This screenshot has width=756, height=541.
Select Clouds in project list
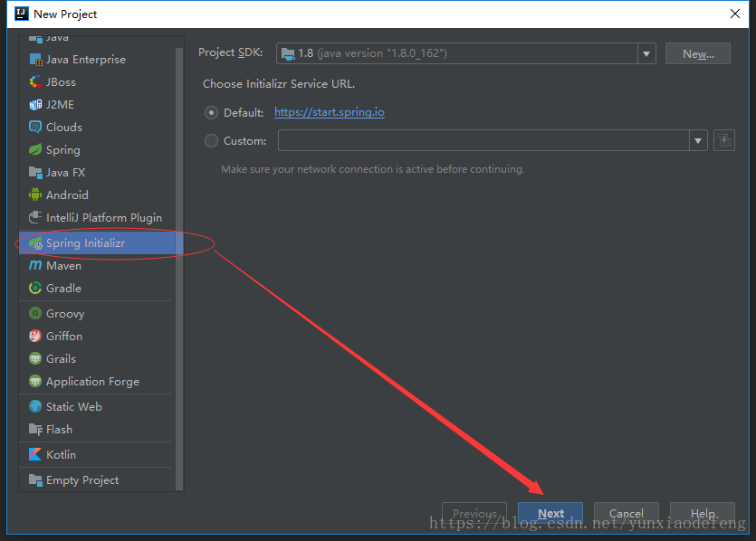tap(97, 128)
